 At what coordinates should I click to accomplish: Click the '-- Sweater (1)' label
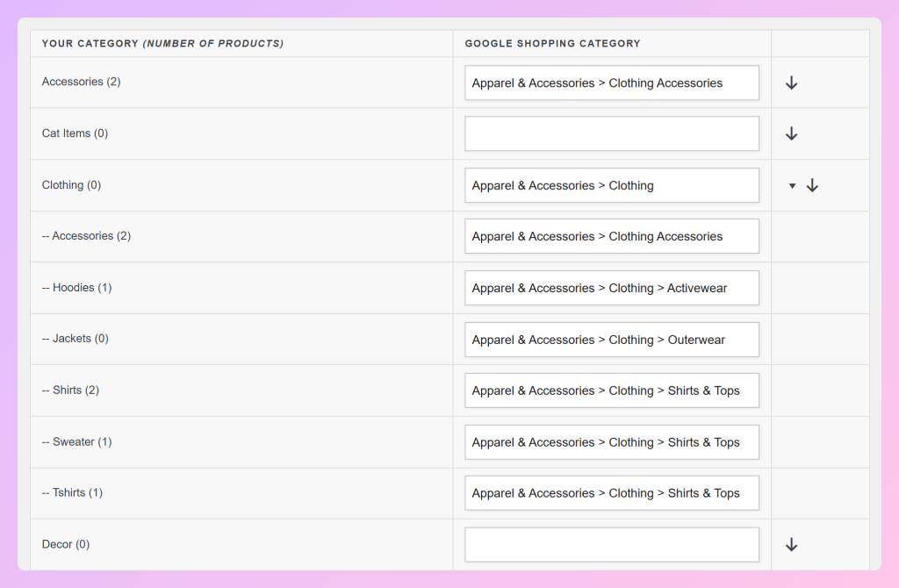[77, 441]
